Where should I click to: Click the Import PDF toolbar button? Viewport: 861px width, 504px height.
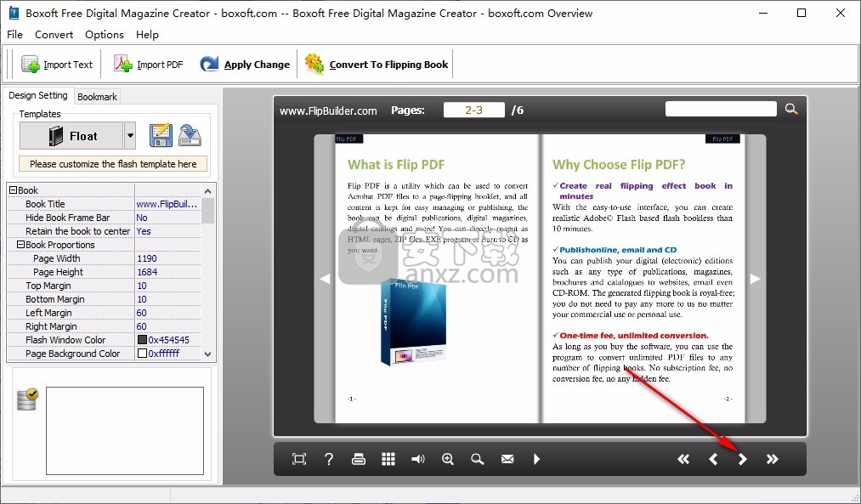click(x=148, y=65)
